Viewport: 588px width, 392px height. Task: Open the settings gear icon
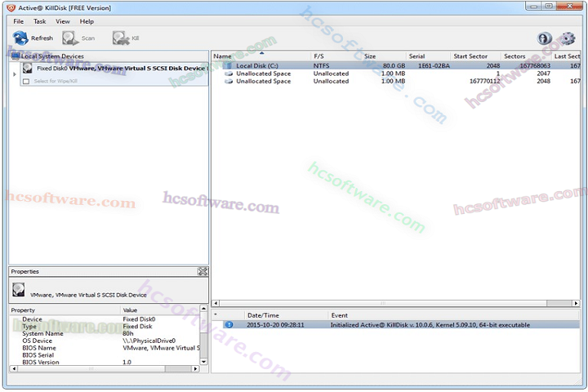pyautogui.click(x=568, y=38)
